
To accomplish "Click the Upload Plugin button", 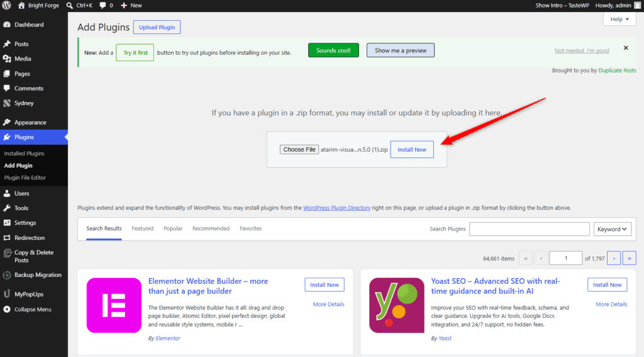I will pyautogui.click(x=157, y=27).
